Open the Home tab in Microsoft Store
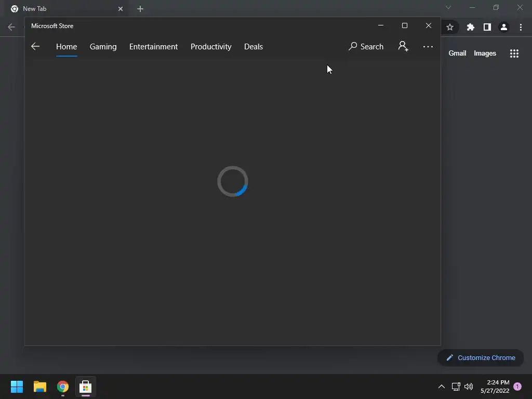 click(66, 46)
